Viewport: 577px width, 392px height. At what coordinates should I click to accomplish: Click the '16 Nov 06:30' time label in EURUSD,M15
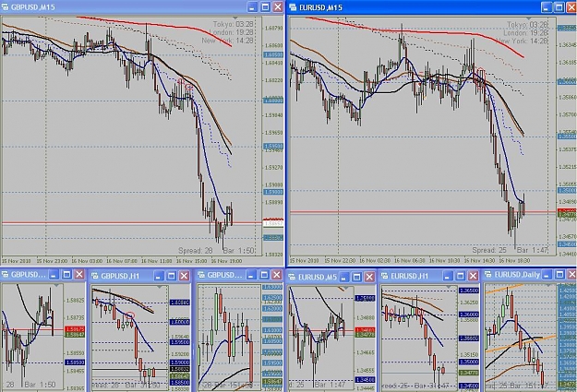(409, 260)
